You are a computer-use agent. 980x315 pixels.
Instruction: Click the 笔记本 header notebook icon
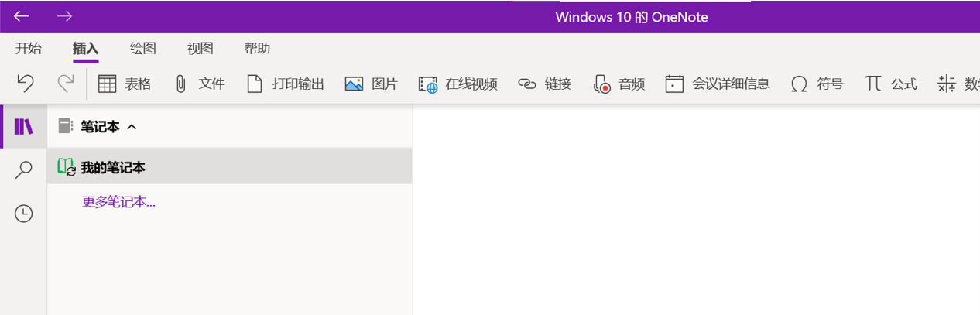[x=66, y=126]
